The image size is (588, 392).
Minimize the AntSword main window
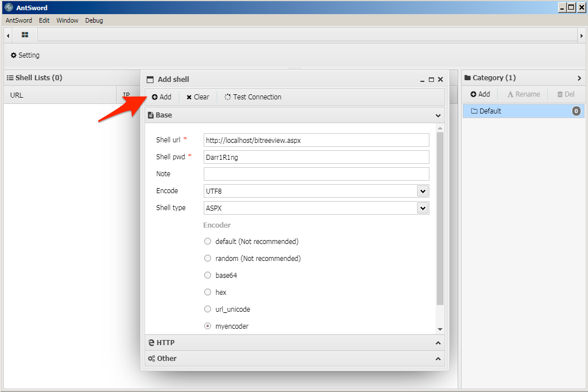tap(562, 7)
